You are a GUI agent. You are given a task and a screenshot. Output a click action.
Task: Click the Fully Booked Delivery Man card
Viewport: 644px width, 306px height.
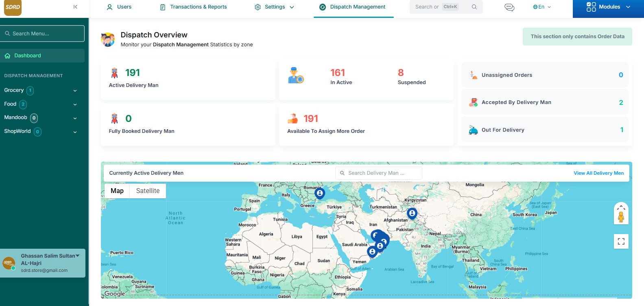pyautogui.click(x=188, y=125)
